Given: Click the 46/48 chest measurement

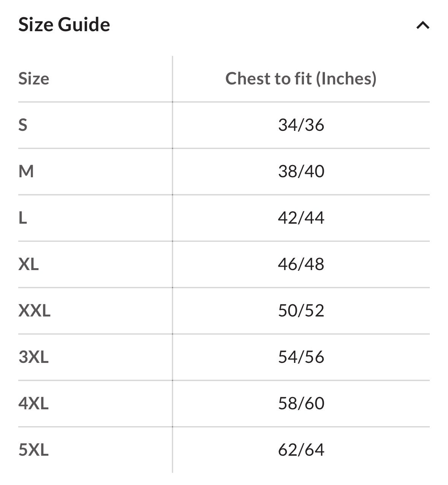Looking at the screenshot, I should click(301, 264).
